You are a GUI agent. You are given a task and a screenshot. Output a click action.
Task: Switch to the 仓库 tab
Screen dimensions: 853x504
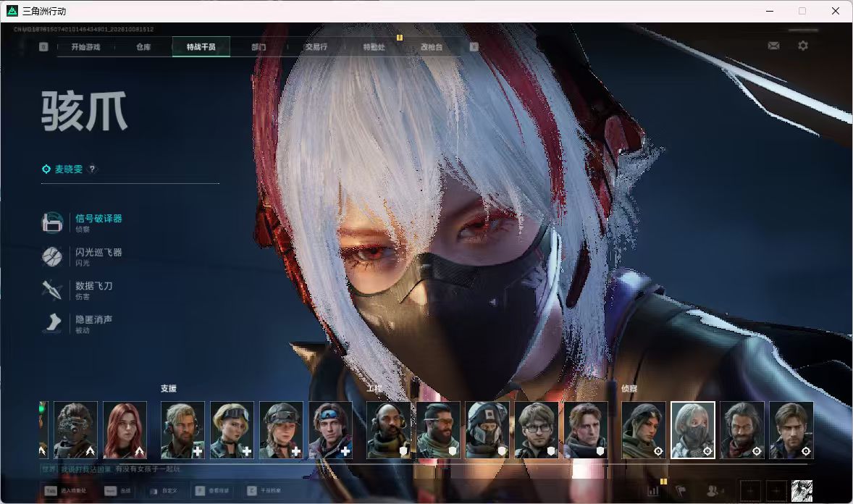[143, 47]
